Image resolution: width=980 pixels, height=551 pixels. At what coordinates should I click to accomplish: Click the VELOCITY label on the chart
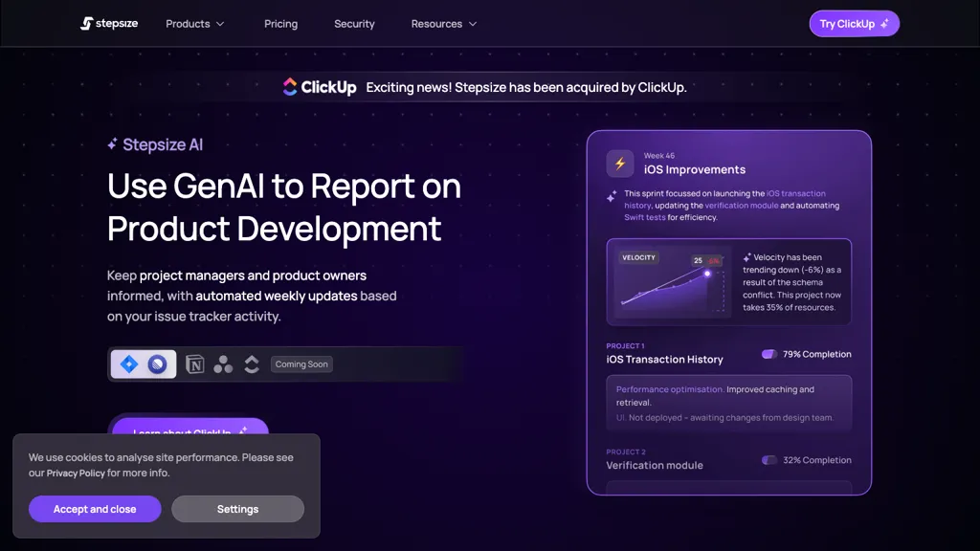[638, 257]
